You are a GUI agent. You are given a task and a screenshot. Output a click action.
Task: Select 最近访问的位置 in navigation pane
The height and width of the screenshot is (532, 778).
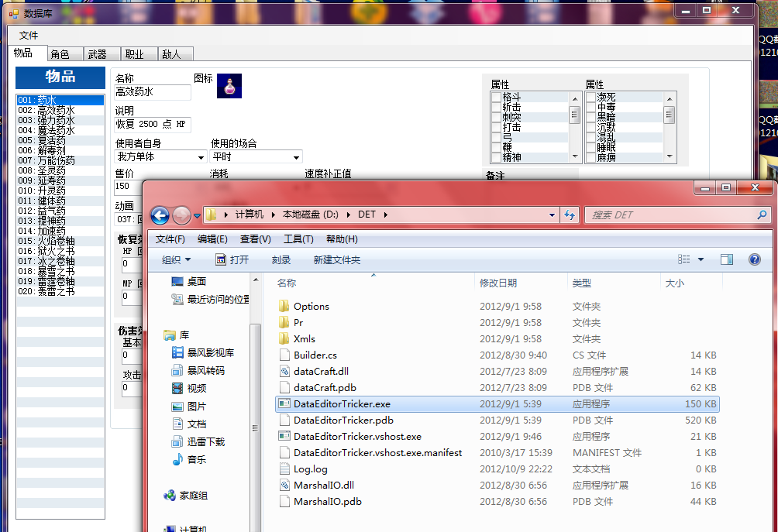pyautogui.click(x=210, y=300)
